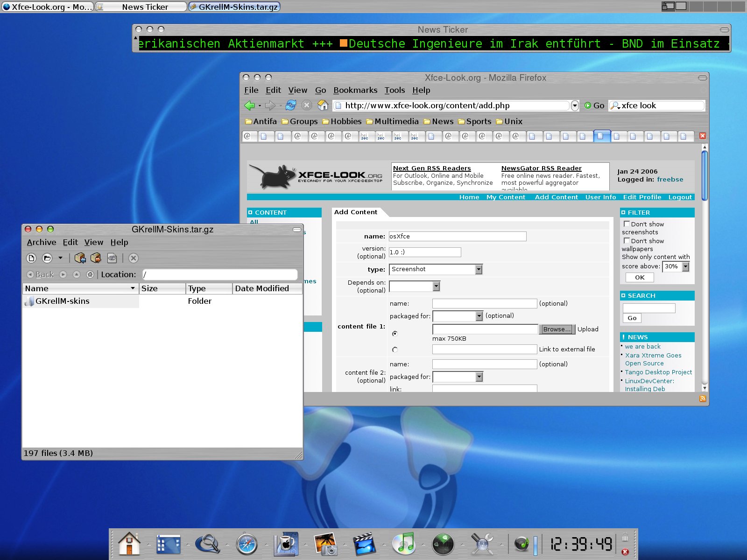Open the home folder icon in the dock

pos(129,544)
